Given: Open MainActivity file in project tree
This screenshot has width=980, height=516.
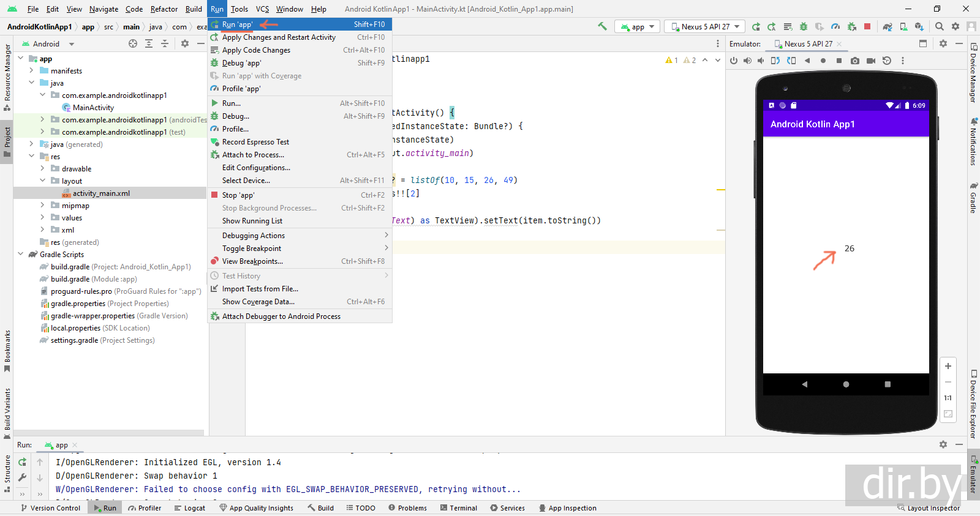Looking at the screenshot, I should point(93,108).
